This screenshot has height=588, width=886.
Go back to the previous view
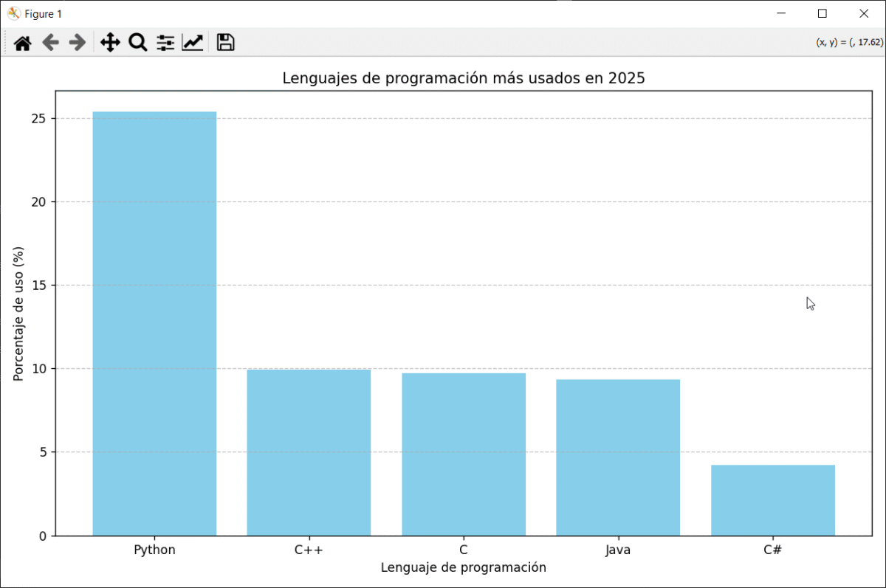coord(50,43)
